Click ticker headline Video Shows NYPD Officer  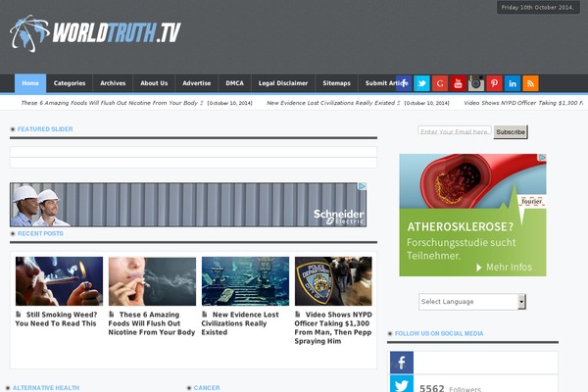click(523, 103)
